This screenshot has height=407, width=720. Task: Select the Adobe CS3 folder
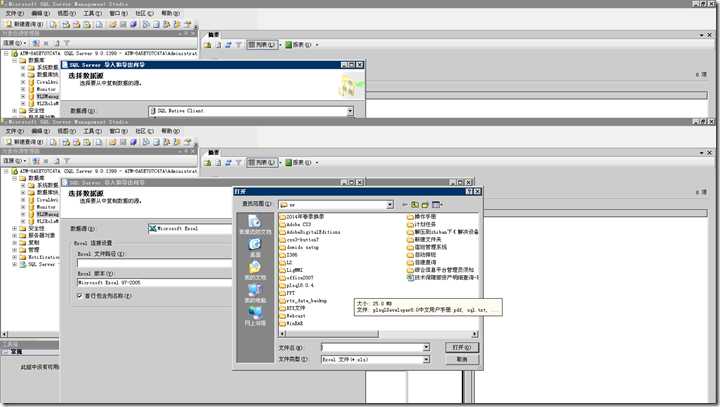[295, 224]
